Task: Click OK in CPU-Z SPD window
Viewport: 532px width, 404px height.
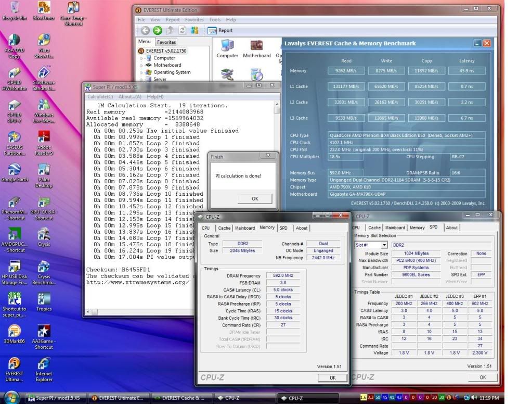Action: 483,377
